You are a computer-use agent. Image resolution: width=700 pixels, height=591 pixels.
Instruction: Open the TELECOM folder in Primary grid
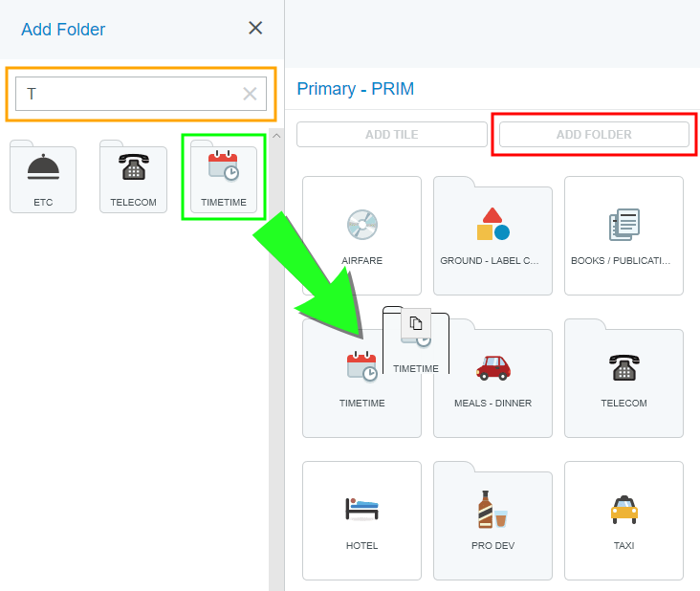click(x=623, y=379)
